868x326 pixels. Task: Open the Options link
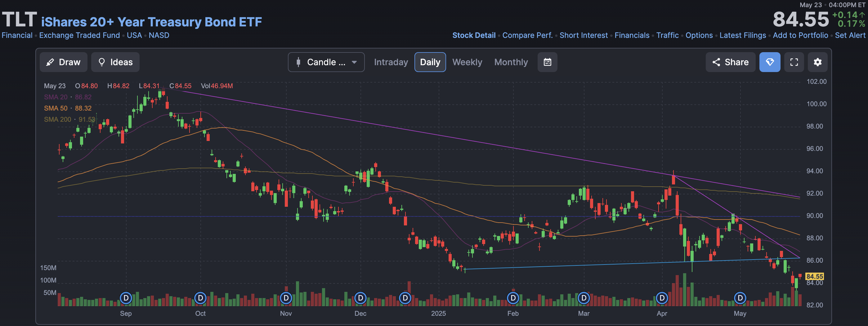699,35
